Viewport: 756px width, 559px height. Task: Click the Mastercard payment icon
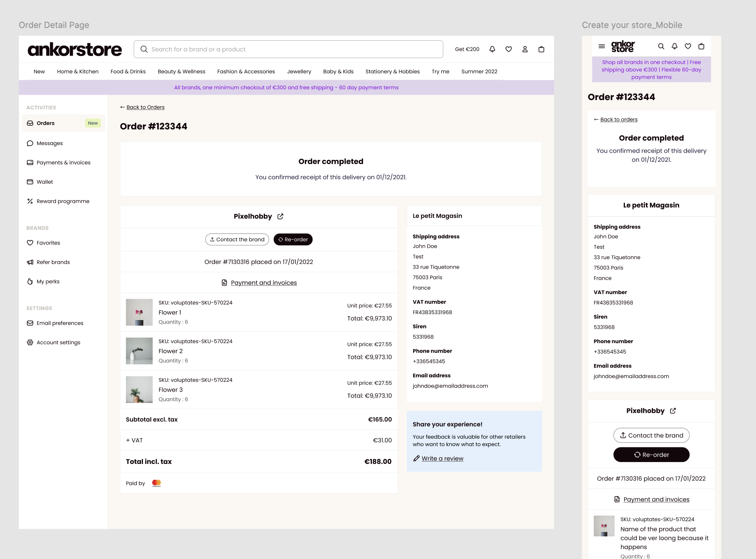click(x=156, y=483)
